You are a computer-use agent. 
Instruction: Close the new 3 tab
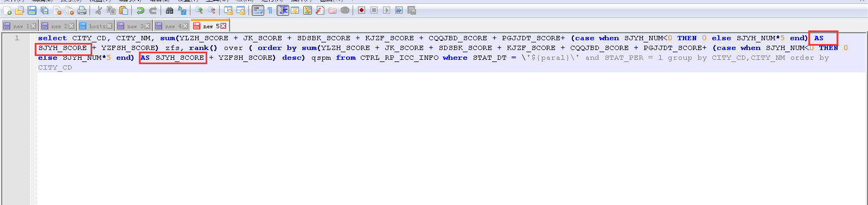click(148, 26)
